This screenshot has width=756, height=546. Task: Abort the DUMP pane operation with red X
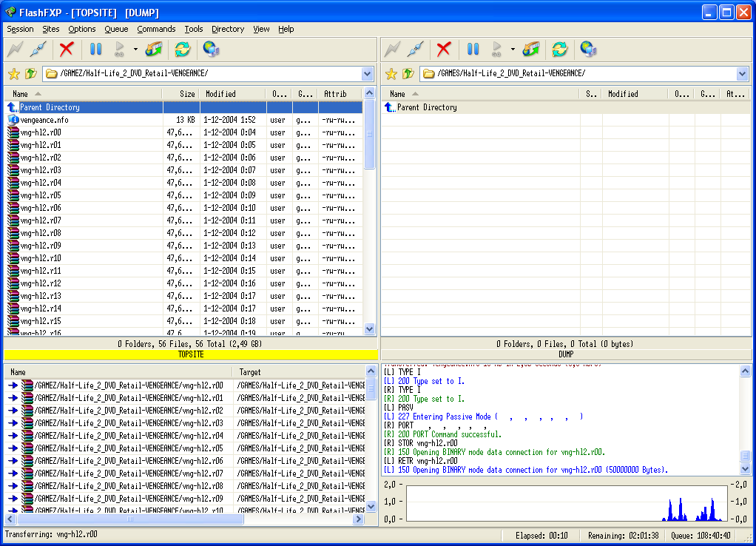[444, 49]
